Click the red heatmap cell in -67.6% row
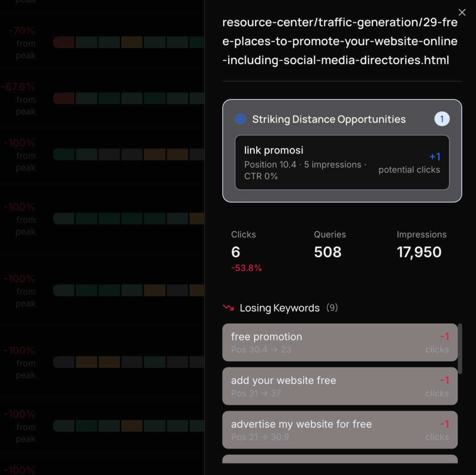 click(x=64, y=99)
